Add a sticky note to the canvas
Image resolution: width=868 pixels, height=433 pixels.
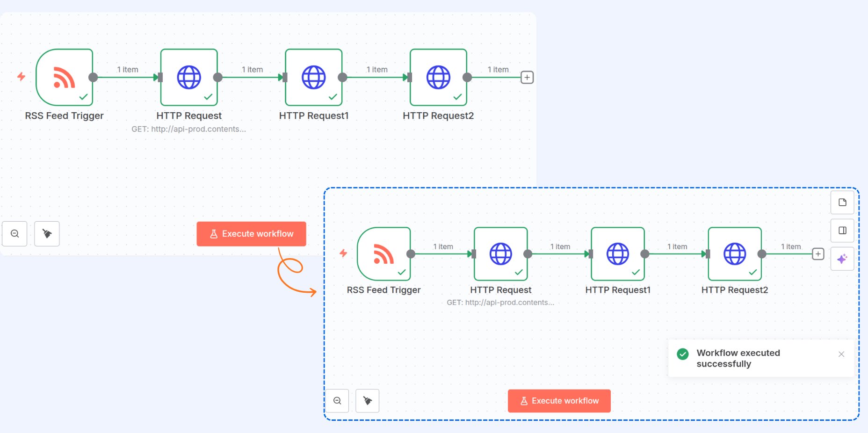(x=842, y=202)
